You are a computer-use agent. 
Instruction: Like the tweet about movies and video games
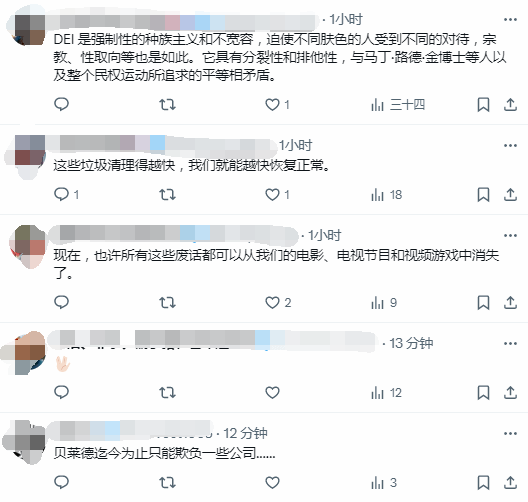tap(278, 302)
